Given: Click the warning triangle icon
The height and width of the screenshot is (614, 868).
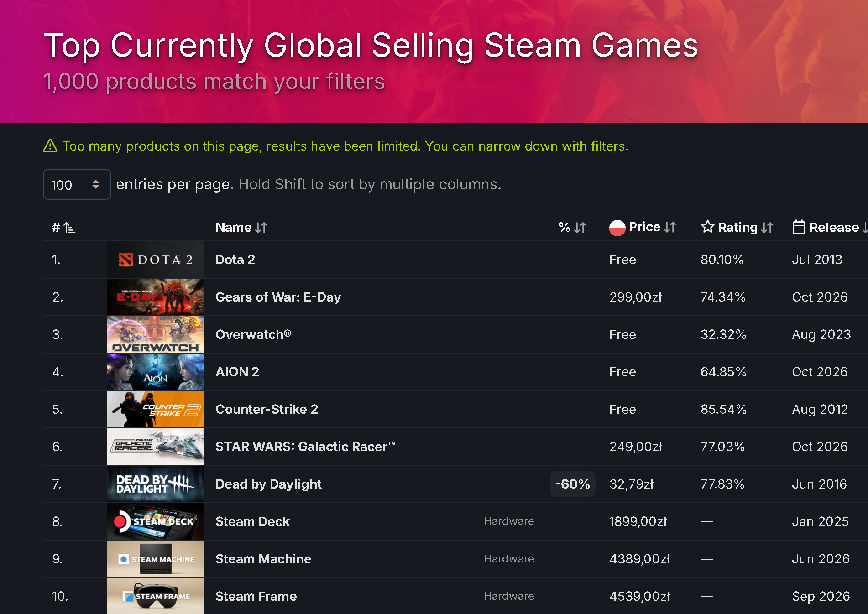Looking at the screenshot, I should pos(50,146).
